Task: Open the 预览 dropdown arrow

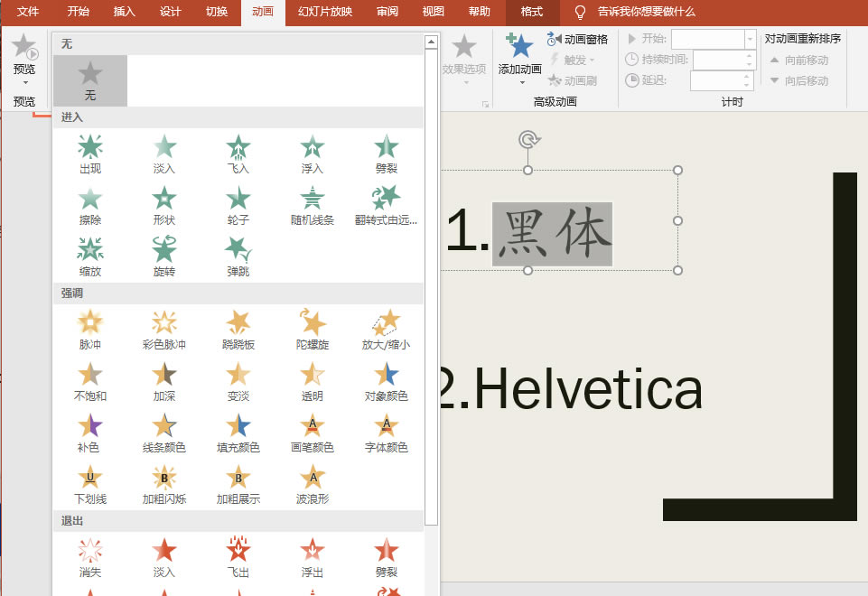Action: [24, 82]
